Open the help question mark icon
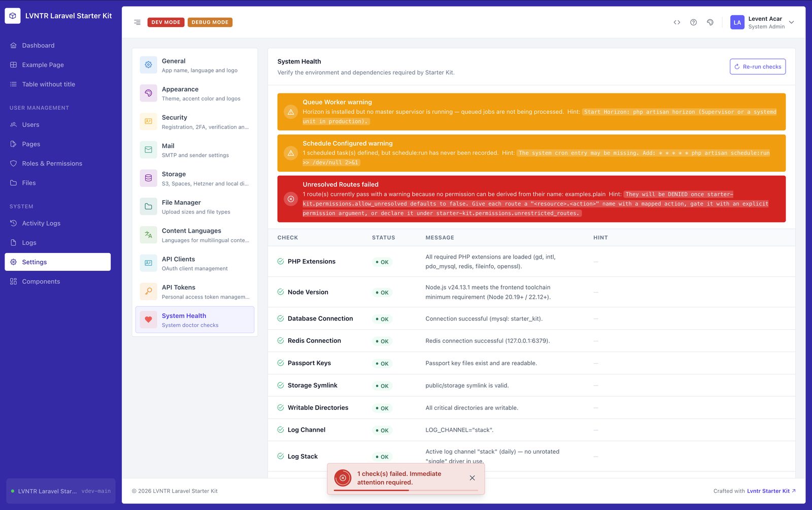 (693, 22)
